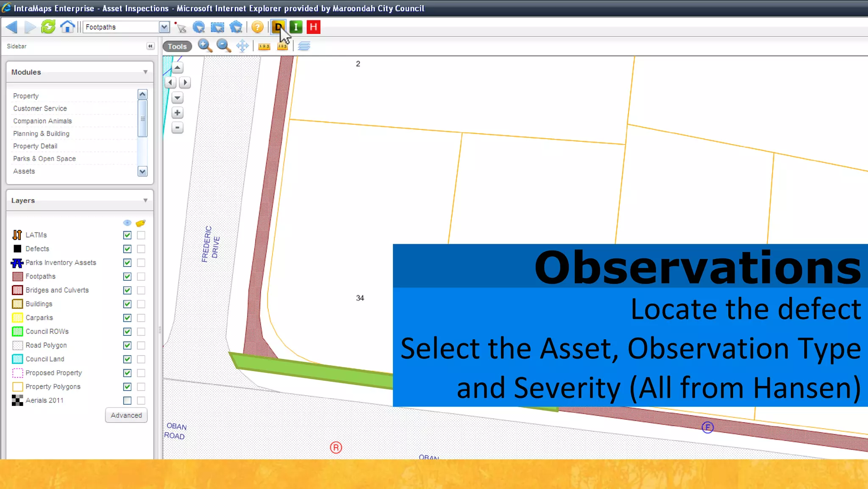Open the Planning & Building module
This screenshot has height=489, width=868.
(41, 134)
